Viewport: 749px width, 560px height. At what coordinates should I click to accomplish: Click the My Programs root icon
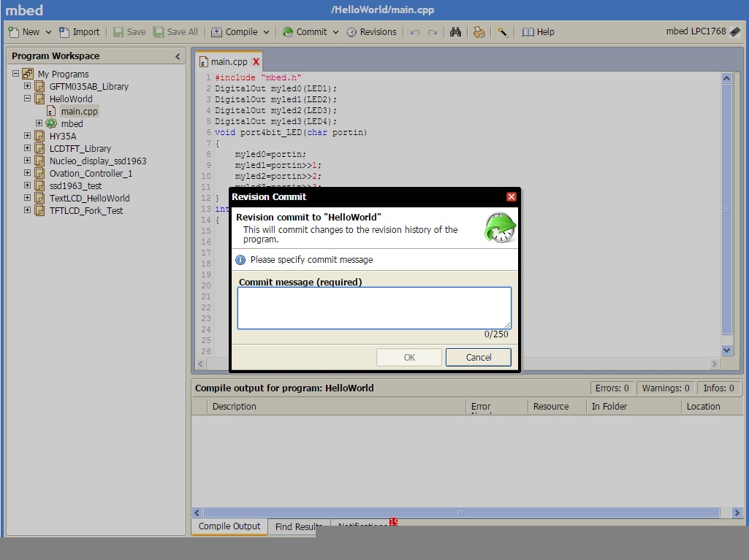tap(28, 74)
